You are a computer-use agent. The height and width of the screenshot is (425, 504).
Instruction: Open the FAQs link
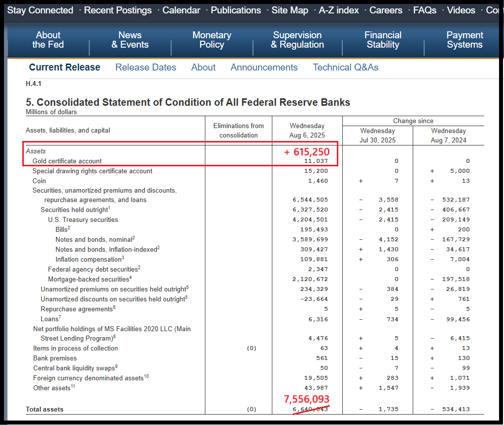click(x=425, y=10)
